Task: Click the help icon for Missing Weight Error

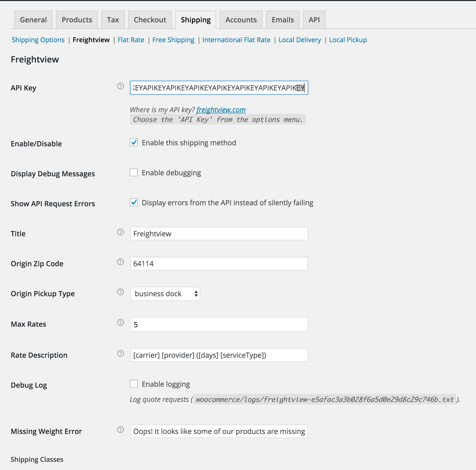Action: point(121,430)
